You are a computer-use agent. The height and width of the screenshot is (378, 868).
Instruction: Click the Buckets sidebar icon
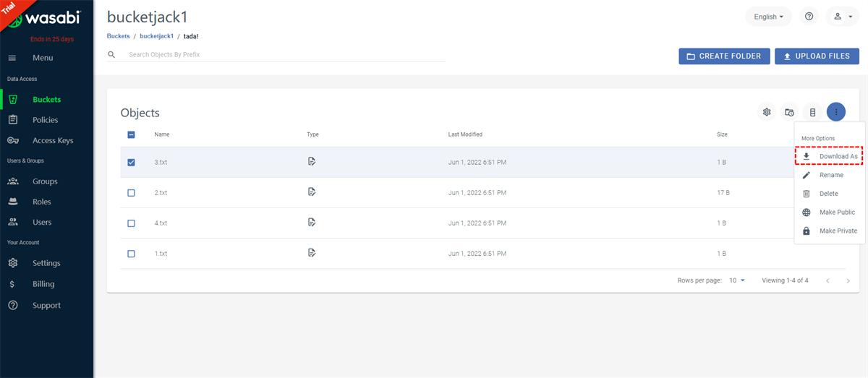(12, 100)
